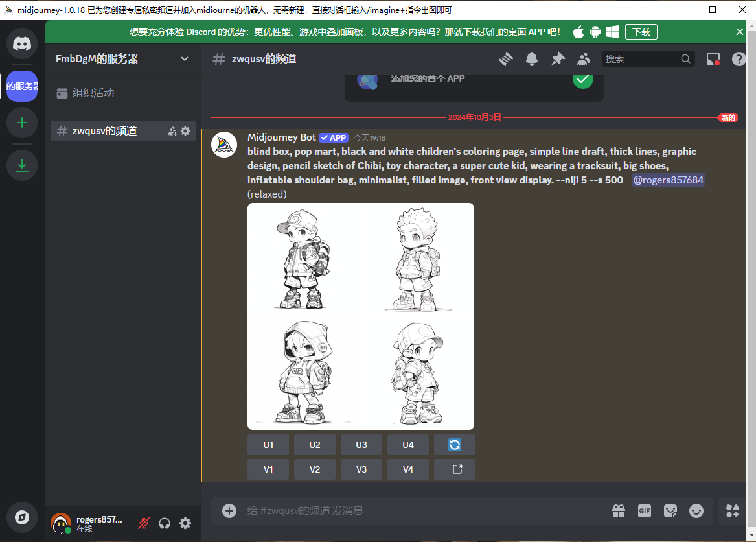756x542 pixels.
Task: Select the FmbDgM server icon in sidebar
Action: pyautogui.click(x=21, y=86)
